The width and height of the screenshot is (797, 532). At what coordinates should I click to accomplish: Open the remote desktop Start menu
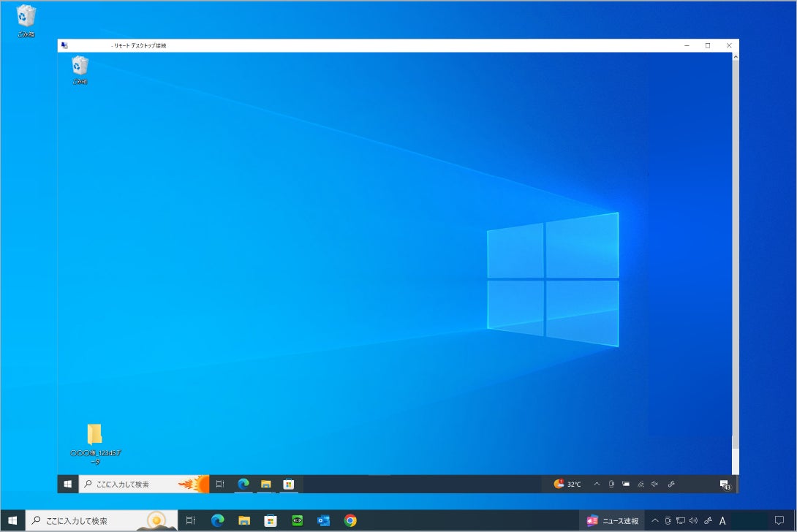[x=67, y=484]
